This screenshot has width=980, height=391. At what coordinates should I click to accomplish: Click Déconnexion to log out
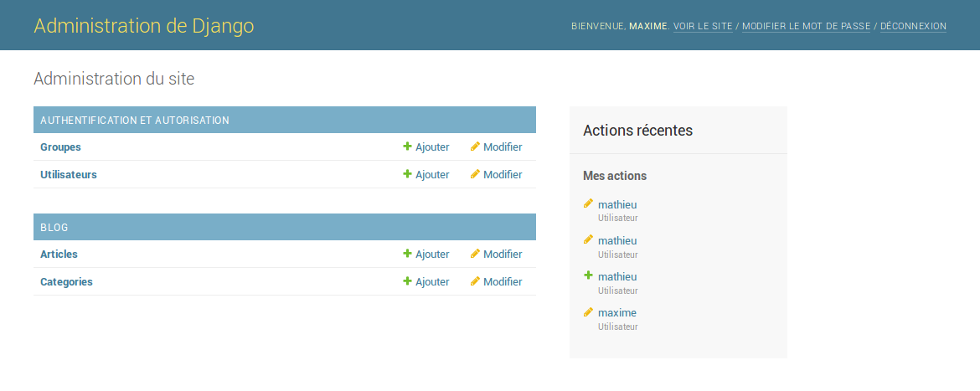(x=913, y=26)
